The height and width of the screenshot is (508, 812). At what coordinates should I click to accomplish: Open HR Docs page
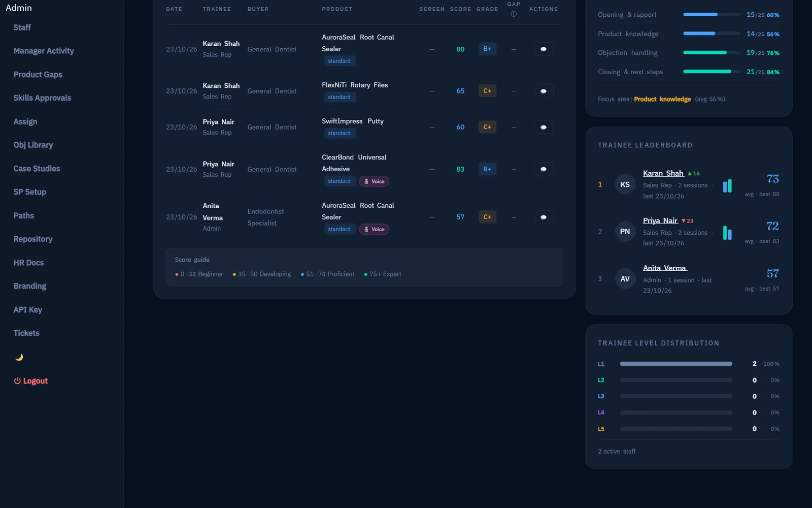28,263
